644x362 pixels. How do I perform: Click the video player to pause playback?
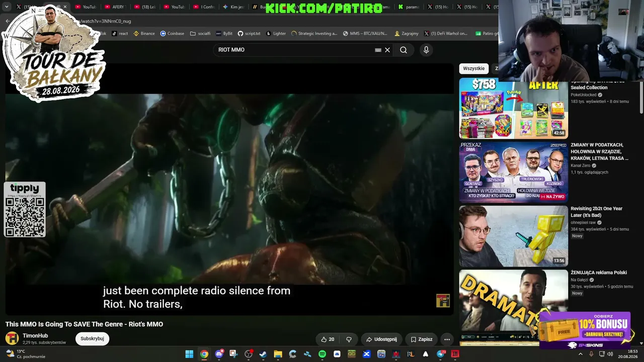[x=229, y=189]
